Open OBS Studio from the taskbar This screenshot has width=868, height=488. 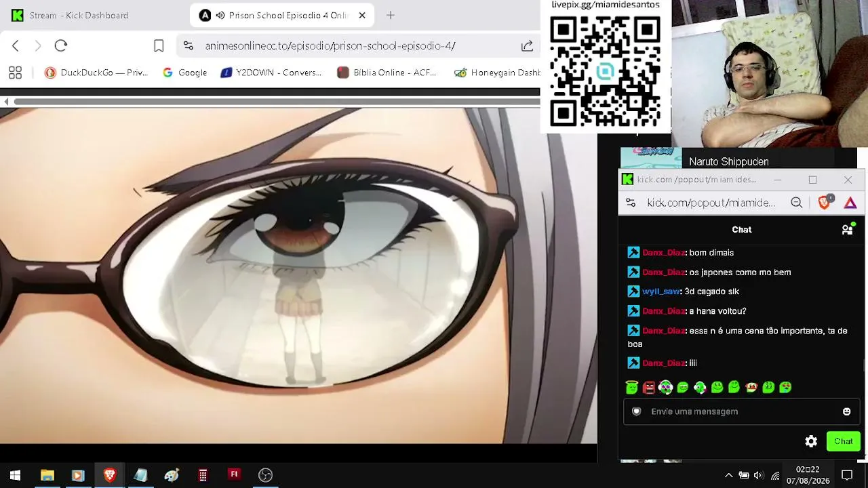(x=265, y=475)
